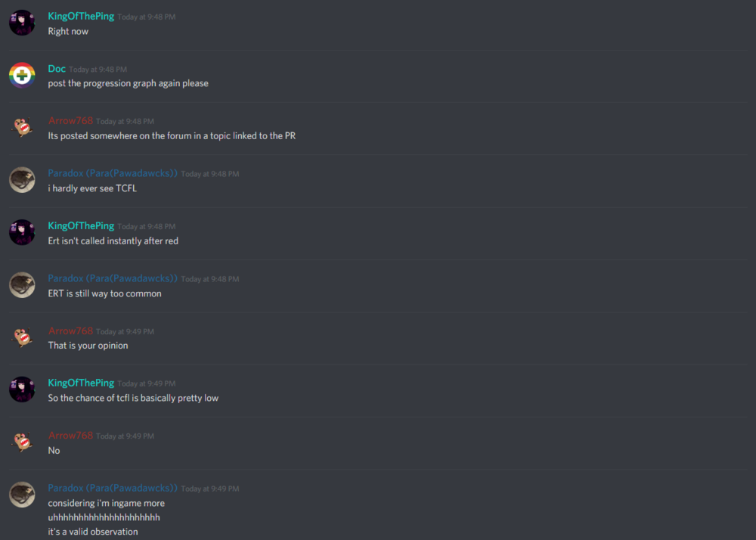Screen dimensions: 756x540
Task: Click the Doc username
Action: [x=57, y=69]
